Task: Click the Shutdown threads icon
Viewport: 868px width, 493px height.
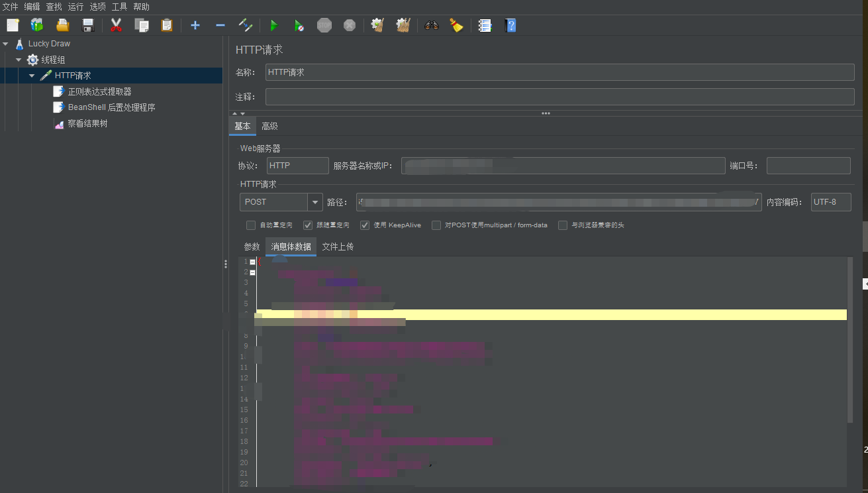Action: coord(350,25)
